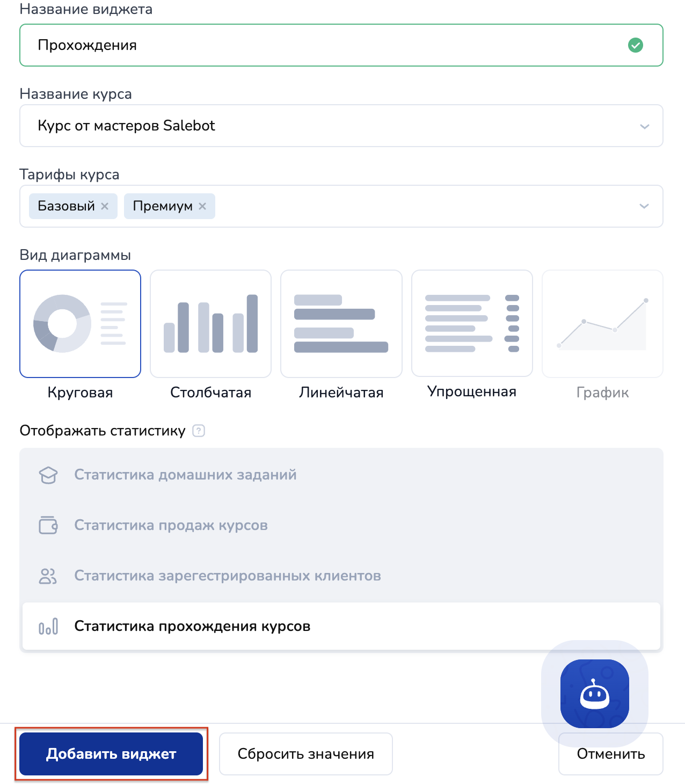Select the Круговая pie chart type

[x=81, y=324]
